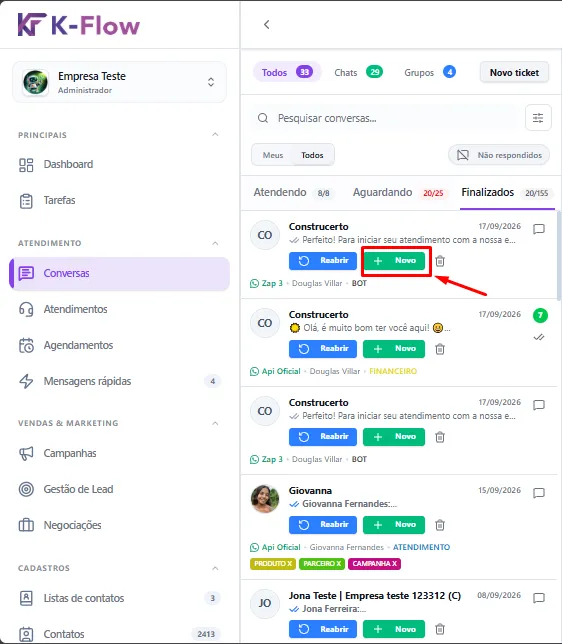Delete the Giovanna ticket with trash icon
This screenshot has width=562, height=644.
pos(440,524)
